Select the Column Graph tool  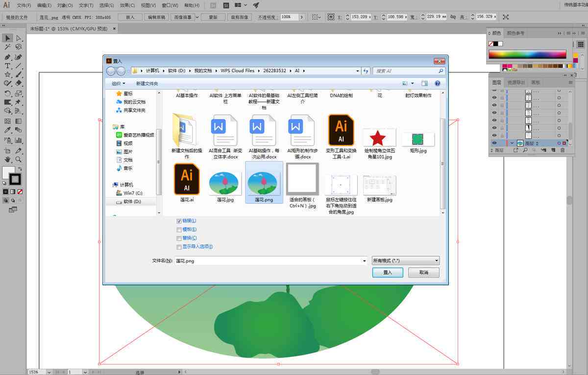19,140
